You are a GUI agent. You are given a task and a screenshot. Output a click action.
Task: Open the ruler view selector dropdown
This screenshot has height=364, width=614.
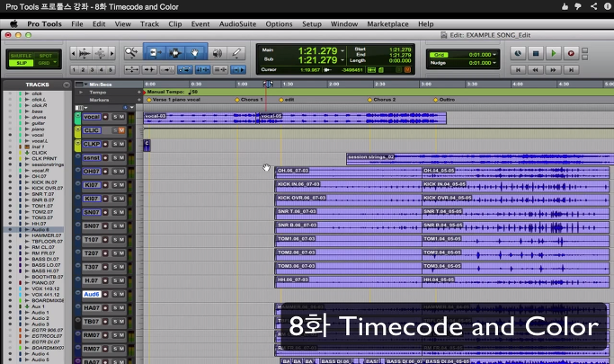click(82, 84)
